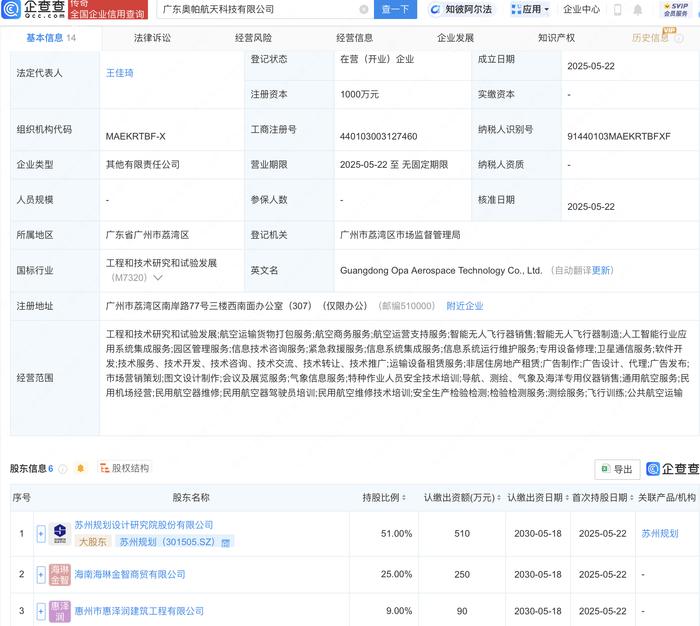
Task: Click the 查一下 search button
Action: (395, 9)
